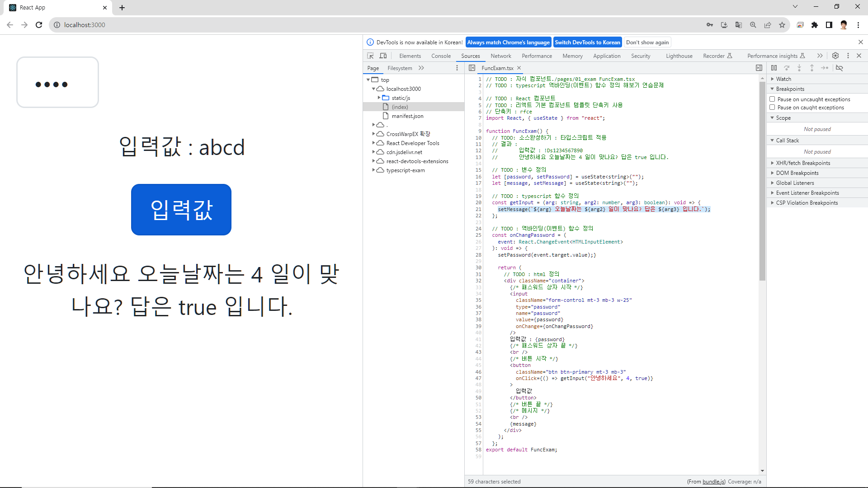
Task: Switch to the Console tab
Action: click(x=441, y=56)
